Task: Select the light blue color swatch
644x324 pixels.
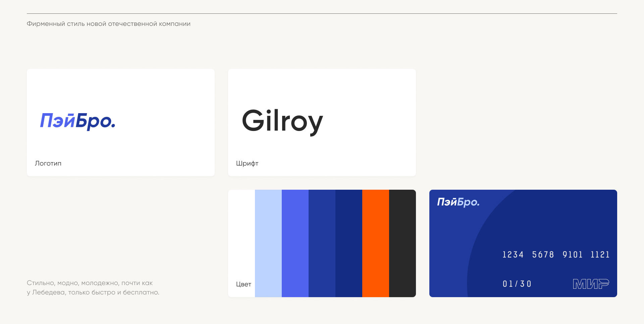Action: pos(268,243)
